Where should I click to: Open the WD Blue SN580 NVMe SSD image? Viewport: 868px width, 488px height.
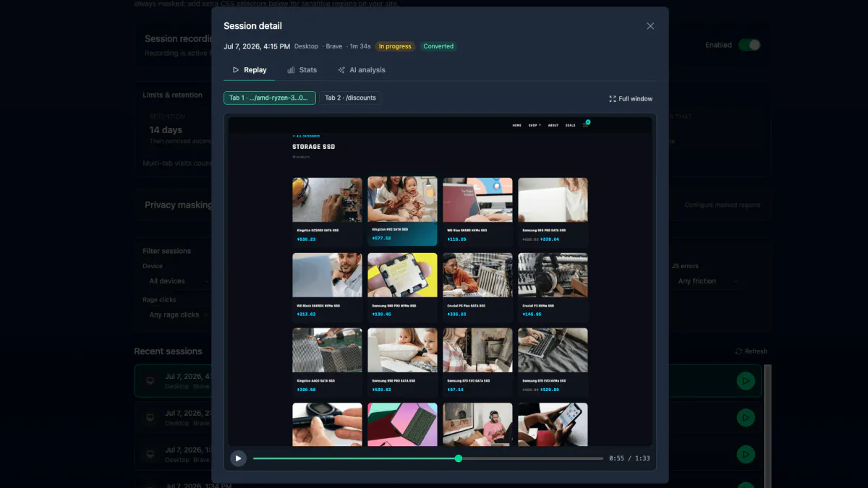pos(477,200)
